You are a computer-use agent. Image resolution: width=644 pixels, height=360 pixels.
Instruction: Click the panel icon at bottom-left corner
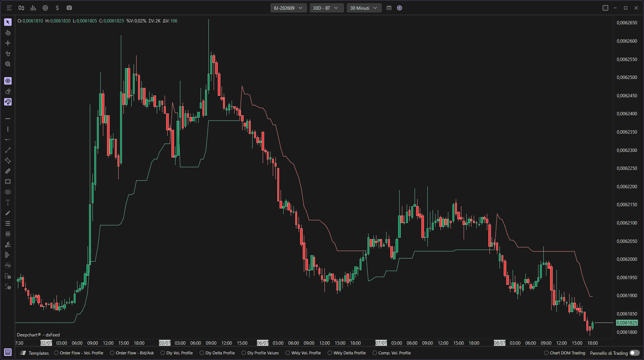[x=8, y=352]
